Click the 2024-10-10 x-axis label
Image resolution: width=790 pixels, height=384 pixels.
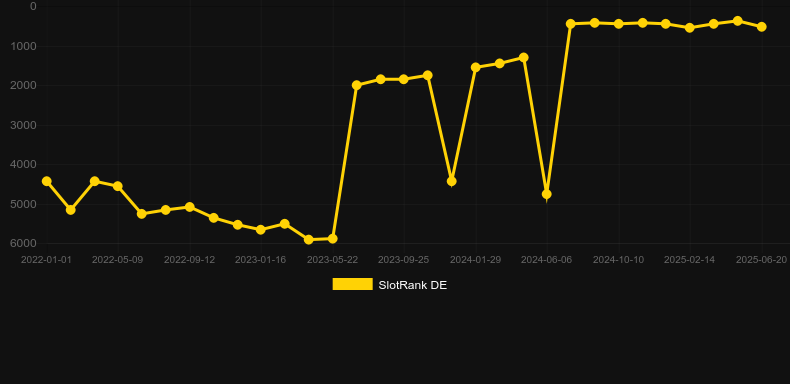pyautogui.click(x=618, y=260)
